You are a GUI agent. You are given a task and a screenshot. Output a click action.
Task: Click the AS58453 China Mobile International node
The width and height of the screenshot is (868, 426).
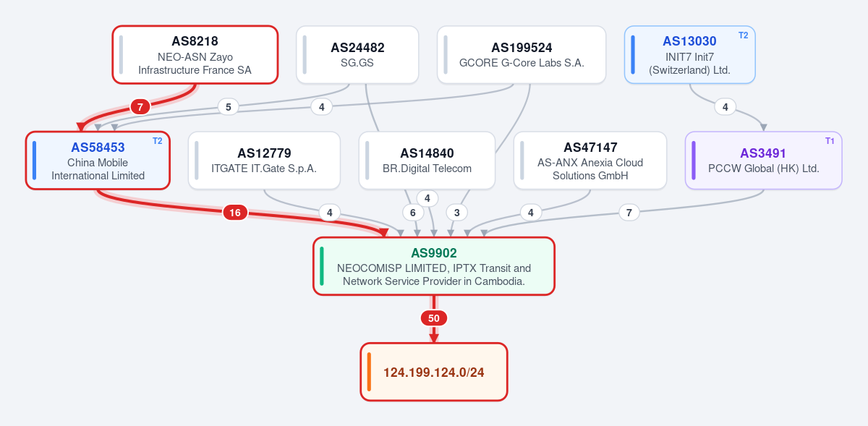(x=98, y=161)
